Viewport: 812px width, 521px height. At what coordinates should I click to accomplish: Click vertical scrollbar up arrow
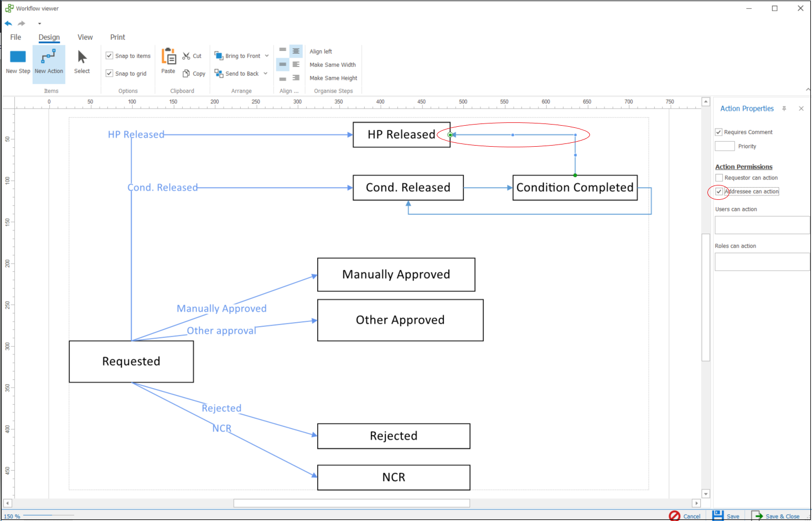(x=706, y=102)
